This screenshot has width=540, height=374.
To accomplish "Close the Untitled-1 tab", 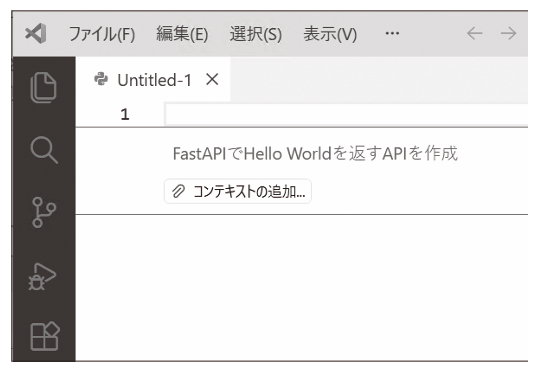I will pos(212,80).
